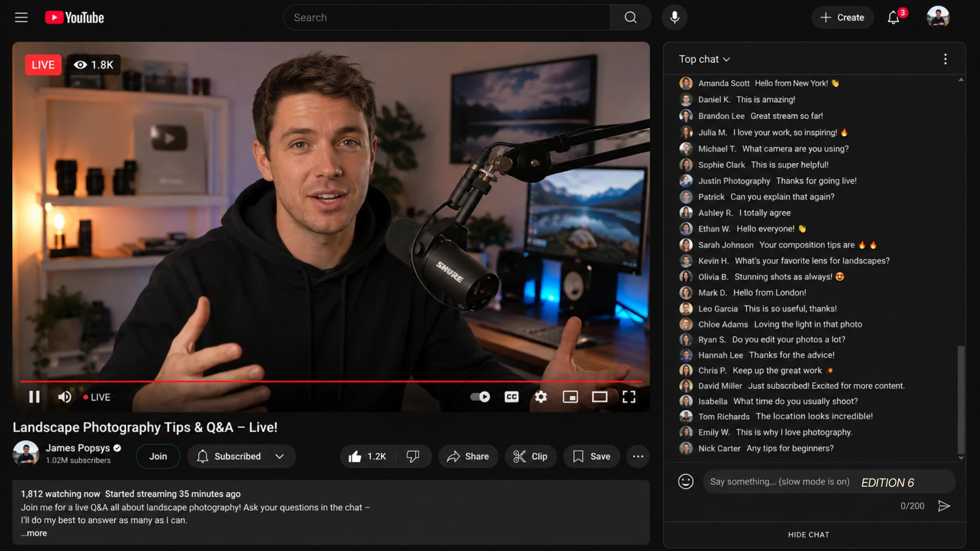Click the search magnifier button
Viewport: 980px width, 551px height.
coord(630,17)
